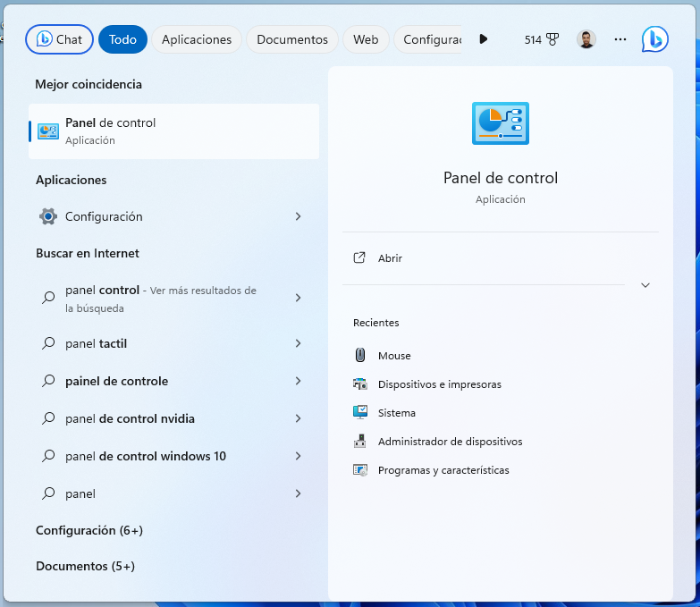Viewport: 700px width, 607px height.
Task: Click magnifier icon beside panel de control nvidia
Action: coord(48,418)
